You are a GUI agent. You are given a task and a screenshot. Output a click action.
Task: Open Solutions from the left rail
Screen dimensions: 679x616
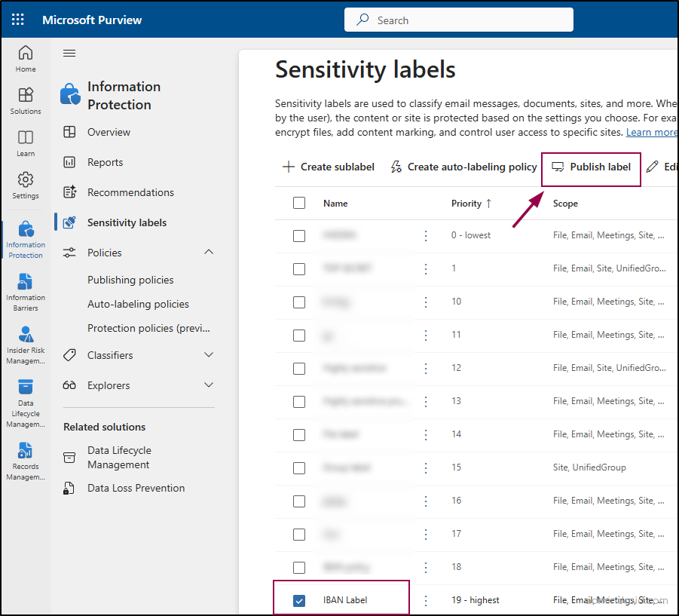(26, 100)
